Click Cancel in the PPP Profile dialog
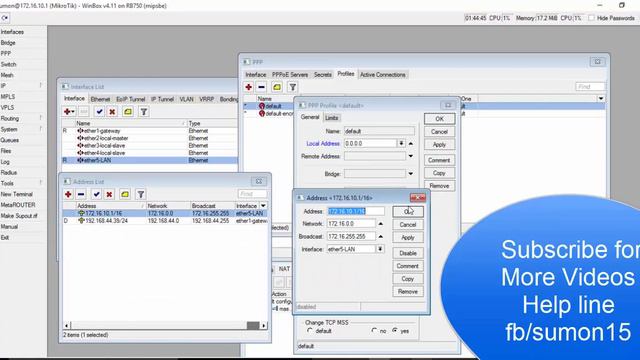 439,132
